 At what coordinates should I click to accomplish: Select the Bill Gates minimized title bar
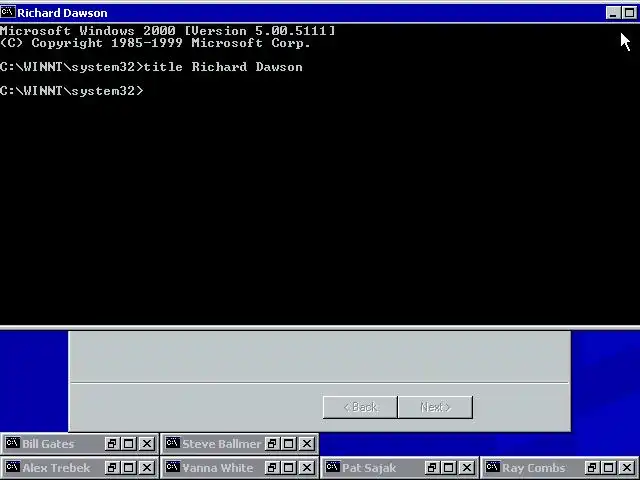pyautogui.click(x=80, y=444)
